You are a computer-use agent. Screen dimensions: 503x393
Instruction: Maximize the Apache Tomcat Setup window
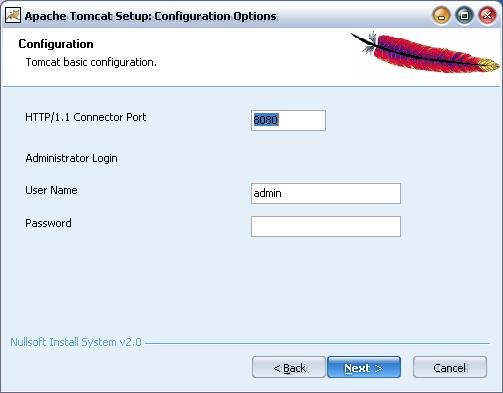pyautogui.click(x=464, y=16)
